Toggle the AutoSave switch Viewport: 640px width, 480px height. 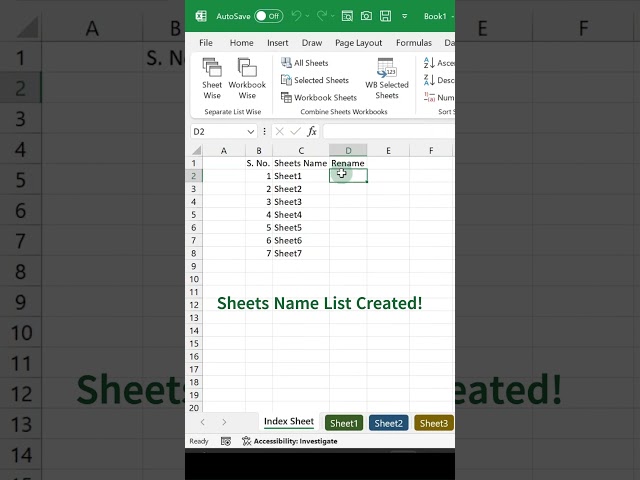268,16
